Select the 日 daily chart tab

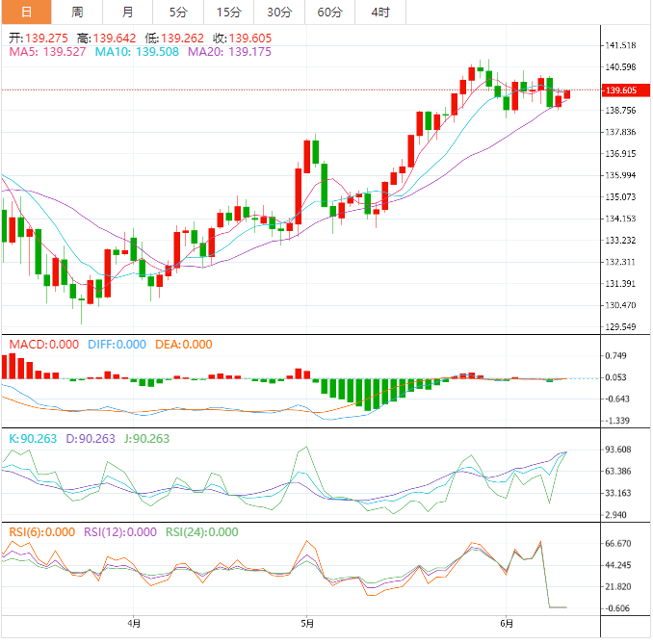tap(27, 12)
